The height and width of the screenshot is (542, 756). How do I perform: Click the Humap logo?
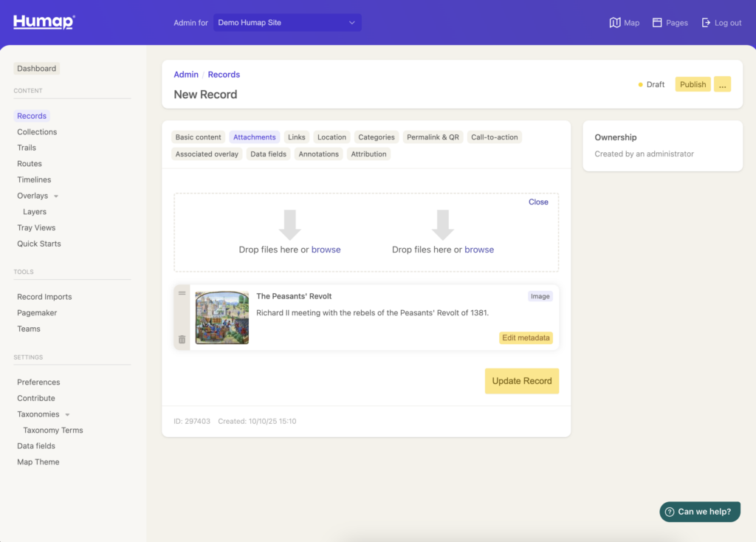click(x=44, y=22)
